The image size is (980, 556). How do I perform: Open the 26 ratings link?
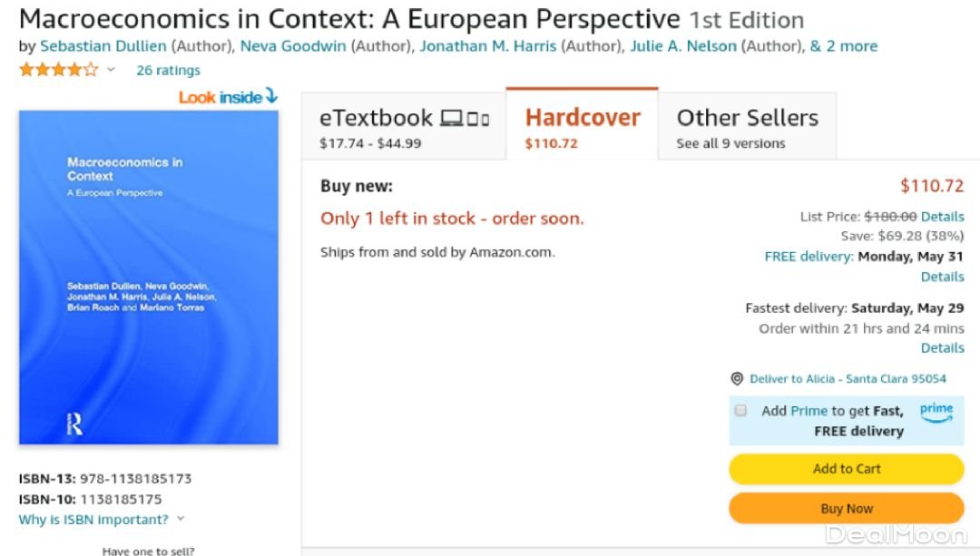(168, 70)
